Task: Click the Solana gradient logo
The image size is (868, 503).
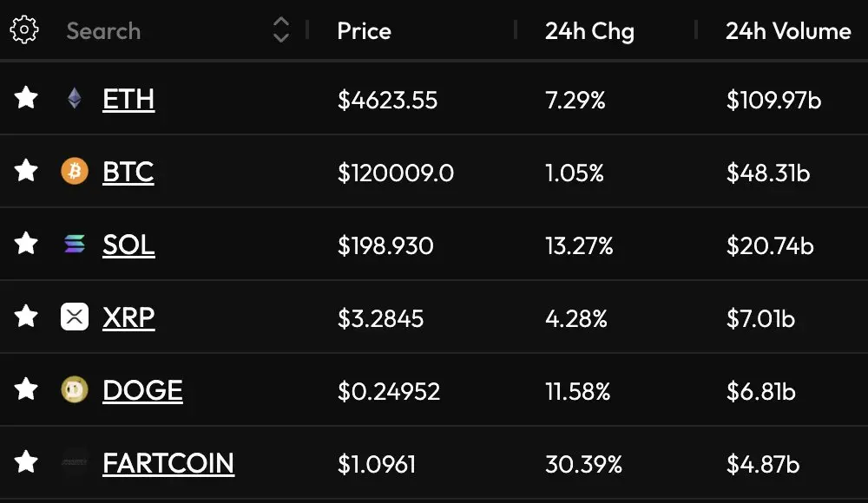Action: [x=74, y=244]
